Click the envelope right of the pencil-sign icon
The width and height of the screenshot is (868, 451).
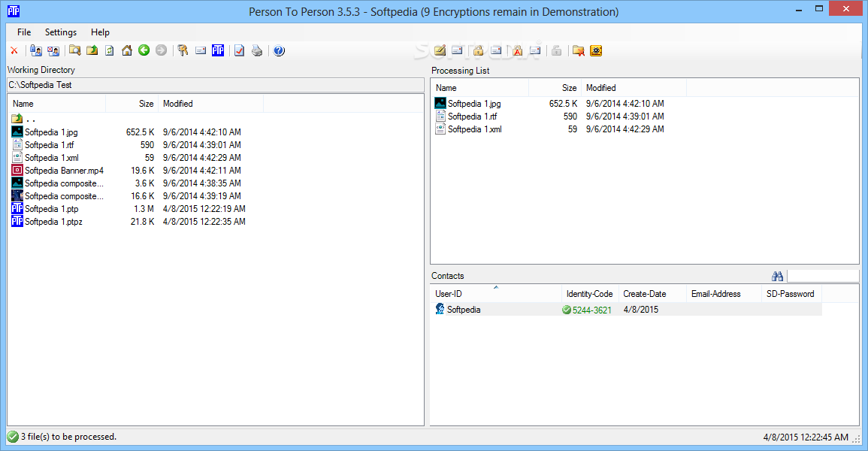coord(457,51)
